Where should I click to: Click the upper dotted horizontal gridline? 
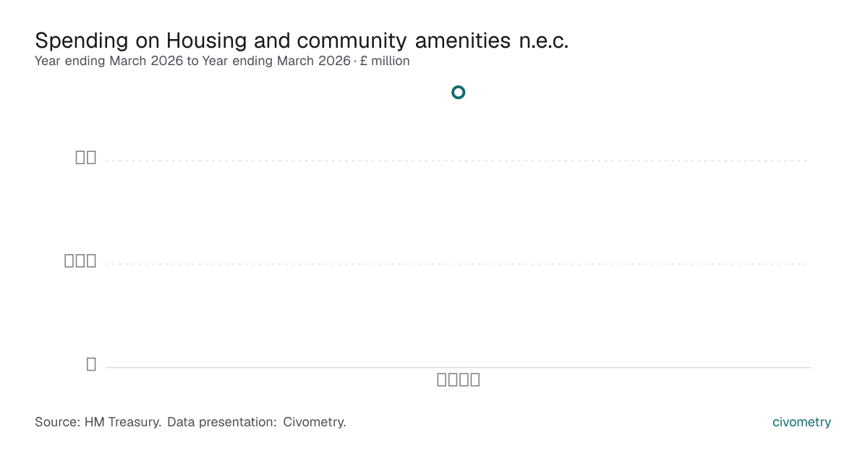tap(458, 161)
